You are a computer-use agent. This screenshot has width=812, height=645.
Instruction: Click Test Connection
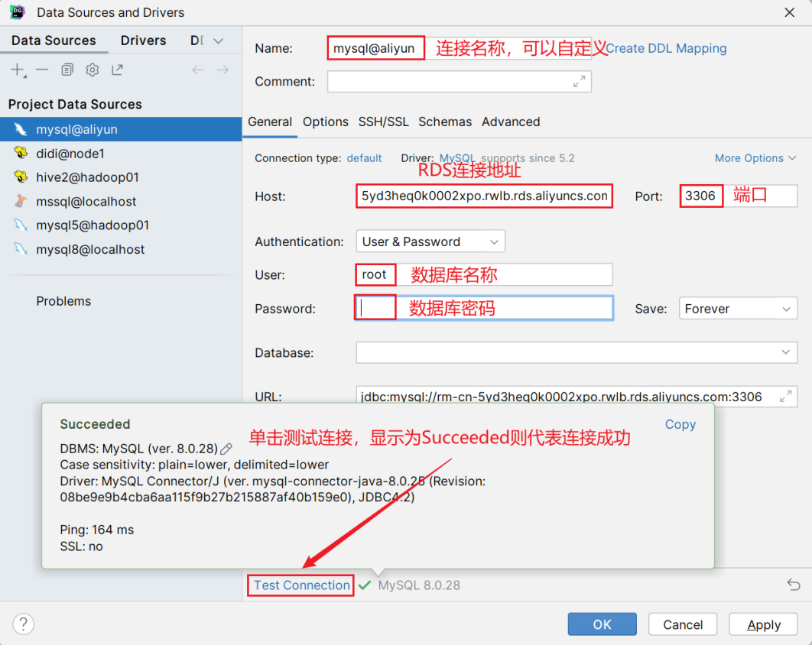pos(301,585)
